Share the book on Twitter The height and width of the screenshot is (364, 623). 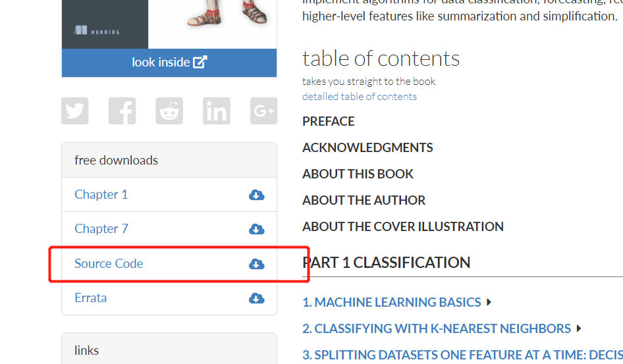tap(75, 111)
